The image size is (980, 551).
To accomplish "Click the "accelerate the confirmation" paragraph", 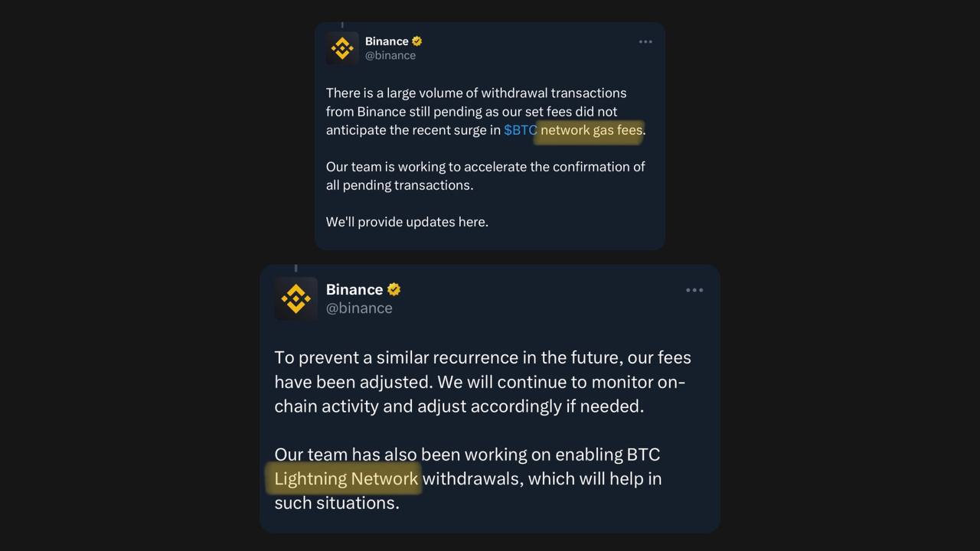I will [485, 167].
